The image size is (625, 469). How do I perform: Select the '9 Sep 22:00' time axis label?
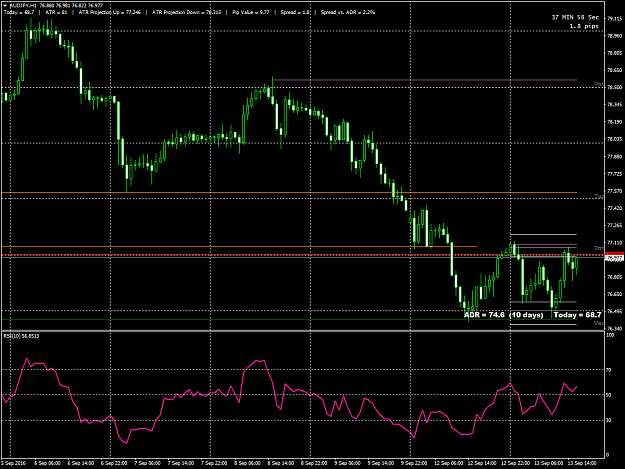(415, 463)
